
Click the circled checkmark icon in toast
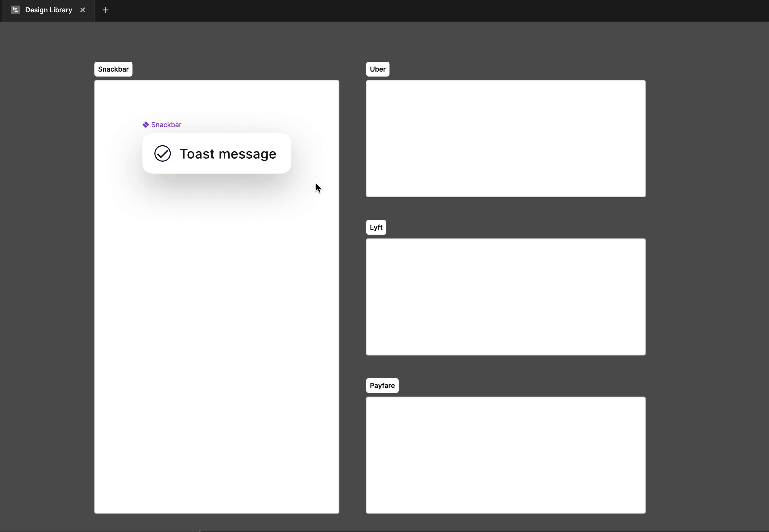[163, 154]
